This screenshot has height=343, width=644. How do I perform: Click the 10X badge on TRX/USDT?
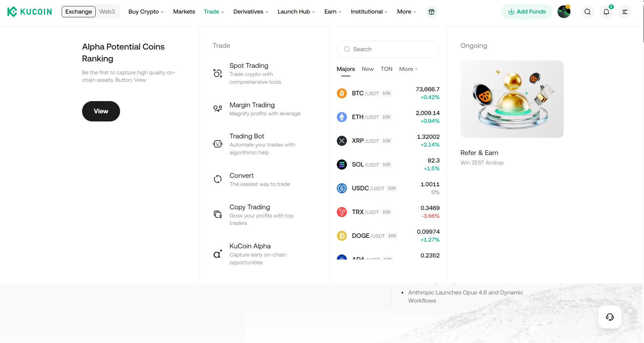pyautogui.click(x=386, y=212)
